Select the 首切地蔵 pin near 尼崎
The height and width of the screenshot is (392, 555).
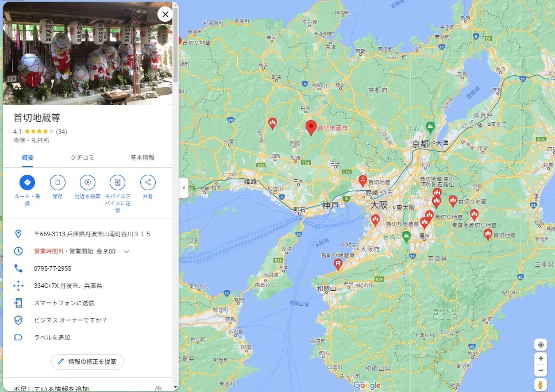point(363,181)
